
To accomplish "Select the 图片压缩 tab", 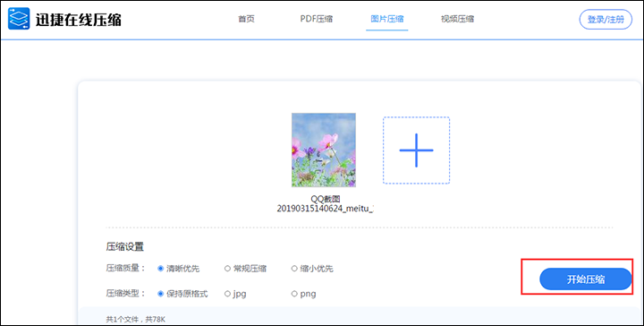I will tap(387, 19).
